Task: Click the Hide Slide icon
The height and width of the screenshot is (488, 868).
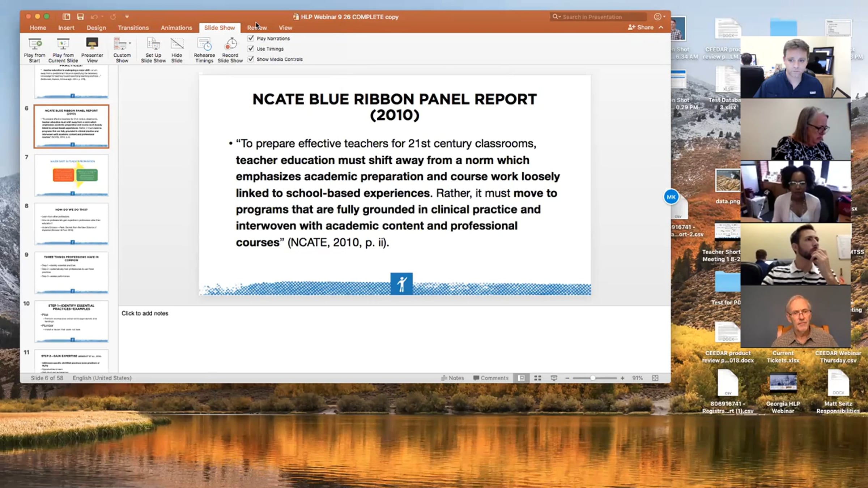Action: pos(177,44)
